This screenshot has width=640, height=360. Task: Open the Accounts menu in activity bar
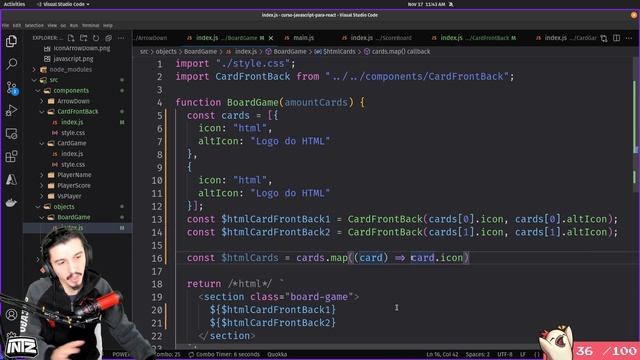[x=11, y=315]
